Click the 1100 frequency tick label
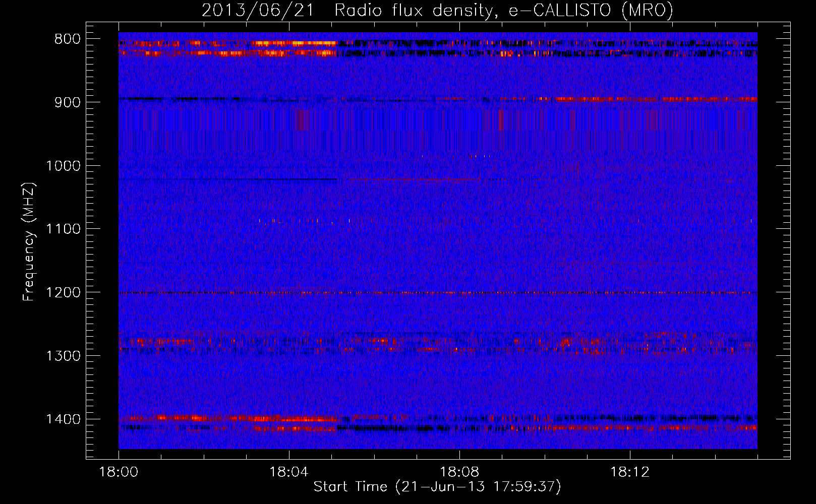This screenshot has width=816, height=504. pos(63,229)
